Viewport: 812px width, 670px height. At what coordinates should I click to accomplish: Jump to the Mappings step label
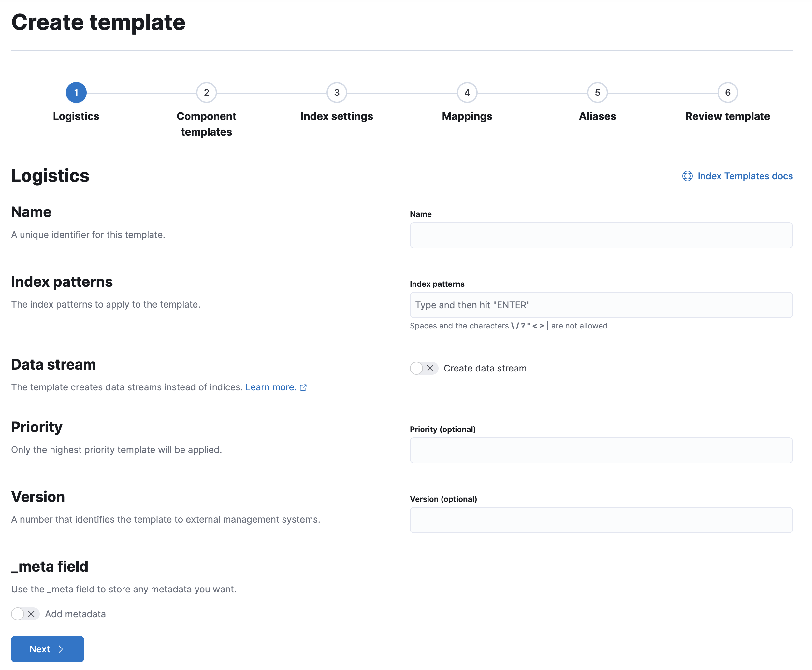467,116
